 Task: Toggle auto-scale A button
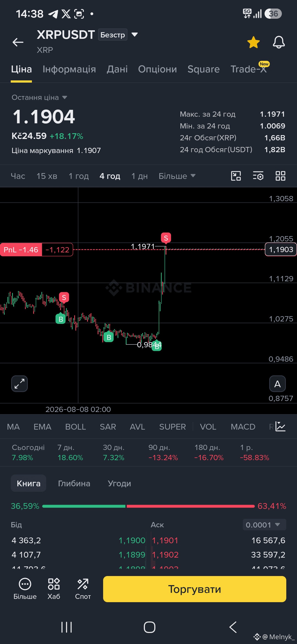tap(277, 384)
